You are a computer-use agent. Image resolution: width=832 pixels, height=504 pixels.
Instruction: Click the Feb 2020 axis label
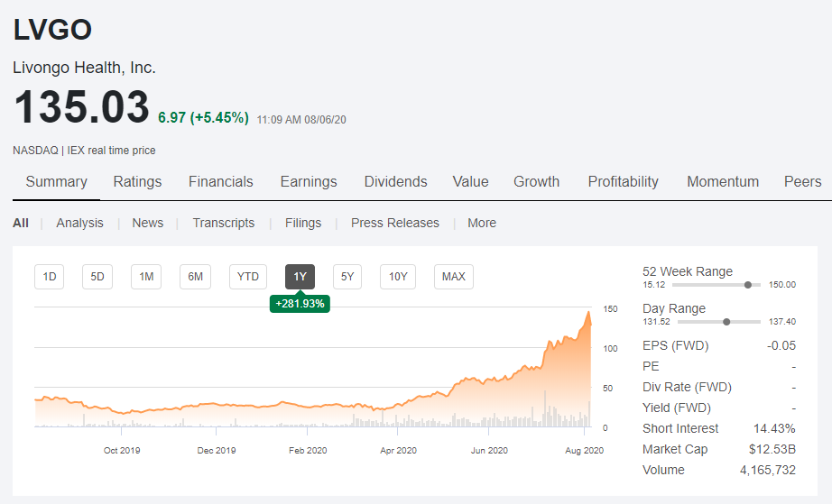308,451
